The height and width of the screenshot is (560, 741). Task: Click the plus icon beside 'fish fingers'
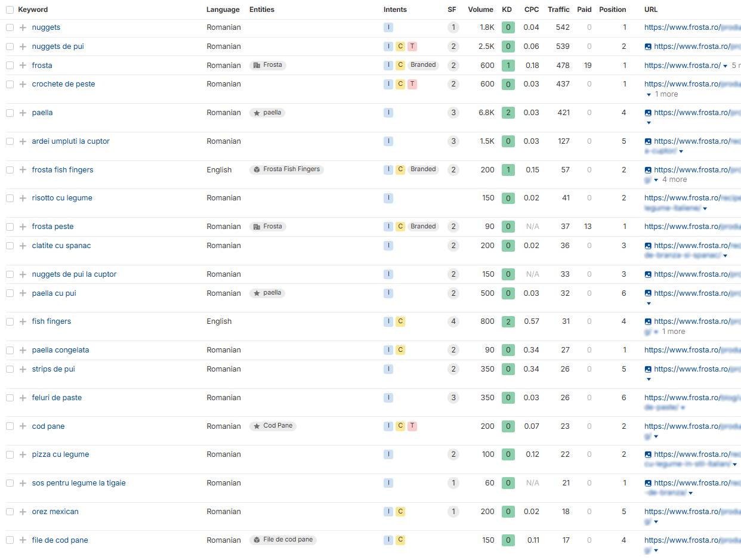[23, 321]
